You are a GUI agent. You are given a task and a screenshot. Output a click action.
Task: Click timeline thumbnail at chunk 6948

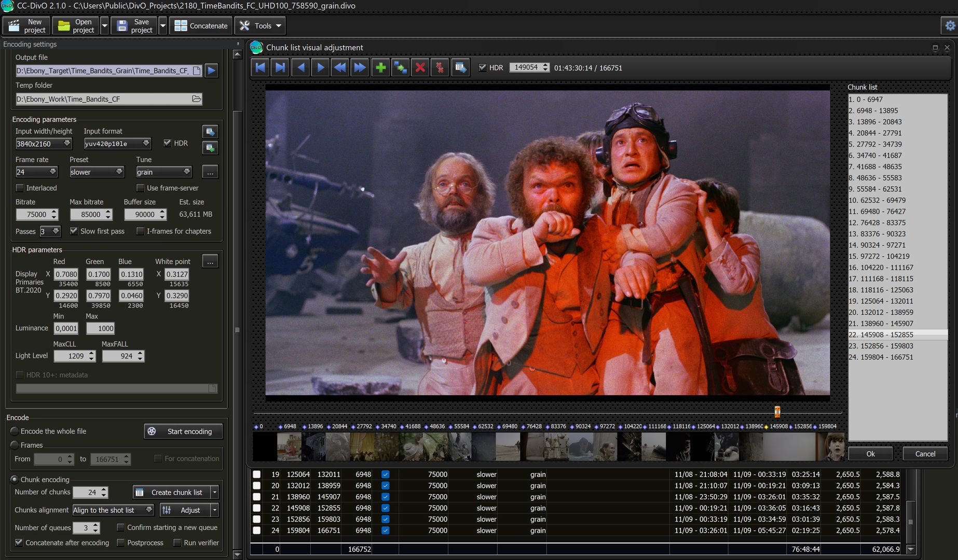tap(289, 446)
